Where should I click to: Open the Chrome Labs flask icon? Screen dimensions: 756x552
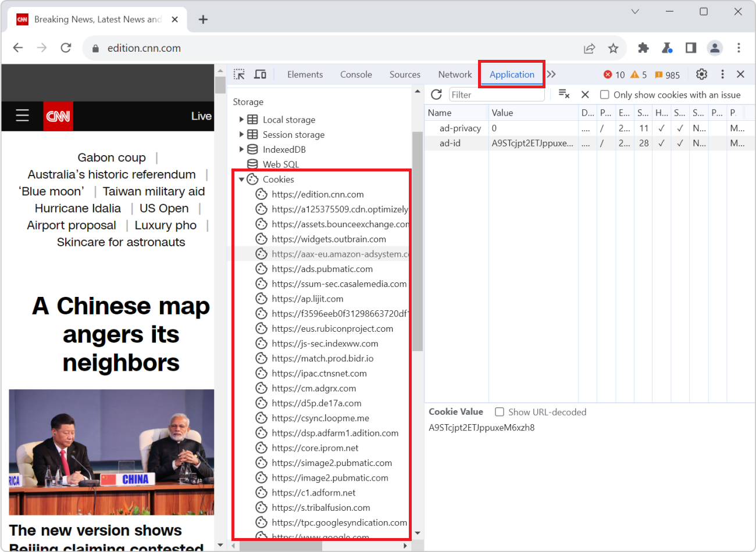tap(667, 48)
